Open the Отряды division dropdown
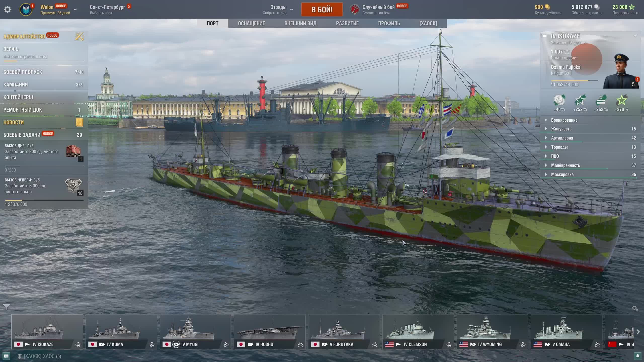The width and height of the screenshot is (644, 362). click(291, 10)
